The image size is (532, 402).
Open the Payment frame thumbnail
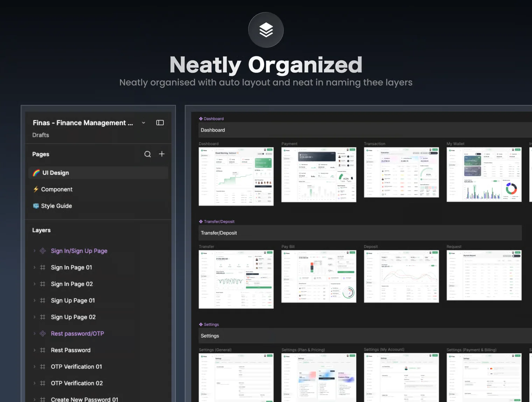pyautogui.click(x=319, y=175)
